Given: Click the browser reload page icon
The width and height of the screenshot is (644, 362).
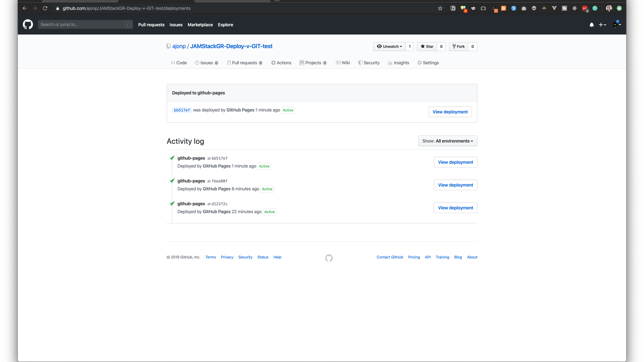Looking at the screenshot, I should tap(45, 8).
